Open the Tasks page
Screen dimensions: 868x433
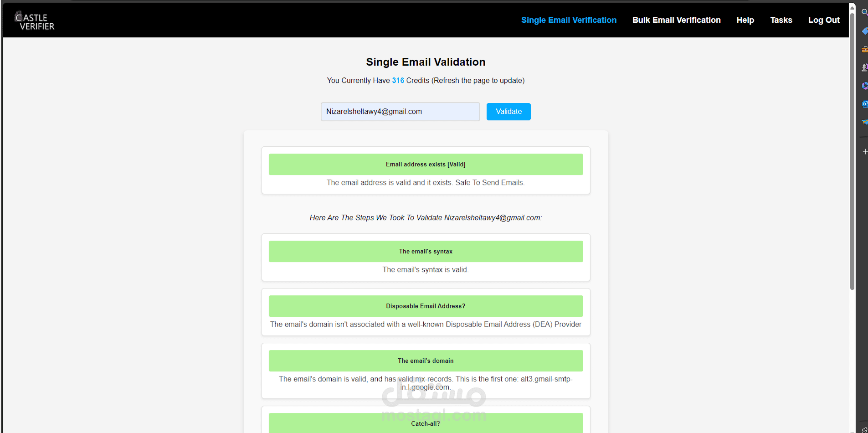[x=781, y=20]
